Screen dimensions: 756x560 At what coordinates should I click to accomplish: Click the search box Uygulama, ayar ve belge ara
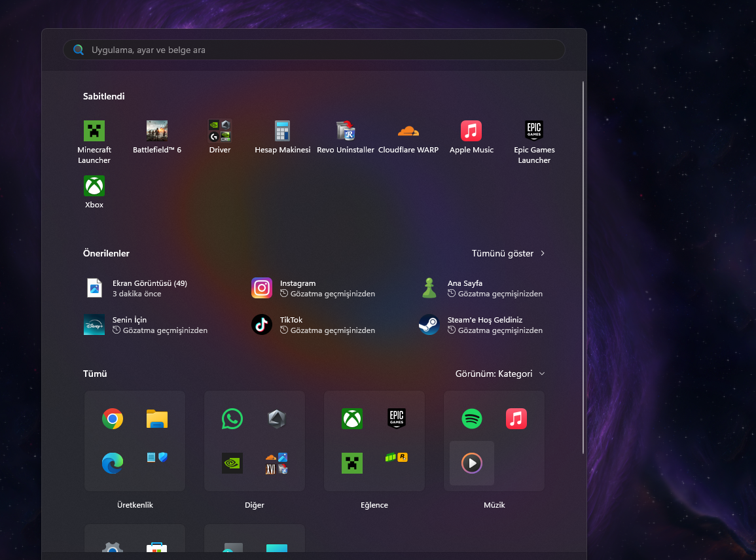[x=314, y=50]
